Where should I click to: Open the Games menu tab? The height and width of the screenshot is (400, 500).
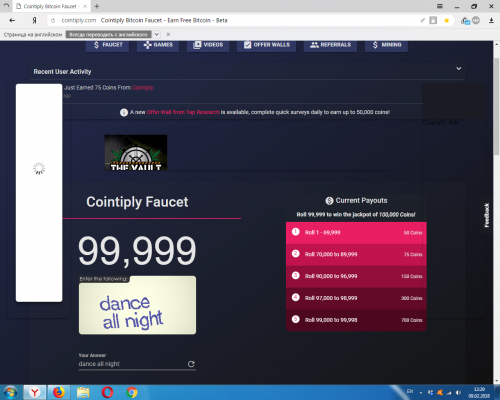pos(158,45)
